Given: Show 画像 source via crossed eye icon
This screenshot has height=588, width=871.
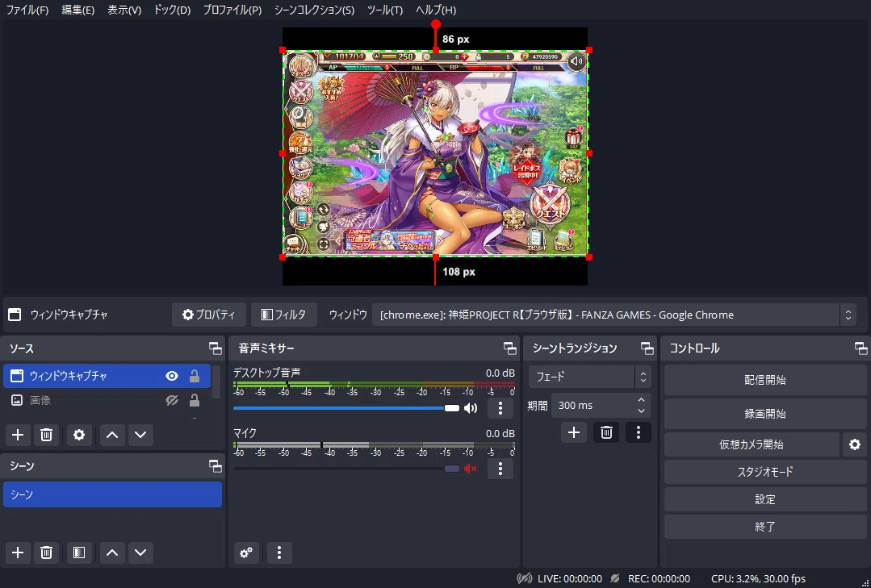Looking at the screenshot, I should [x=172, y=400].
